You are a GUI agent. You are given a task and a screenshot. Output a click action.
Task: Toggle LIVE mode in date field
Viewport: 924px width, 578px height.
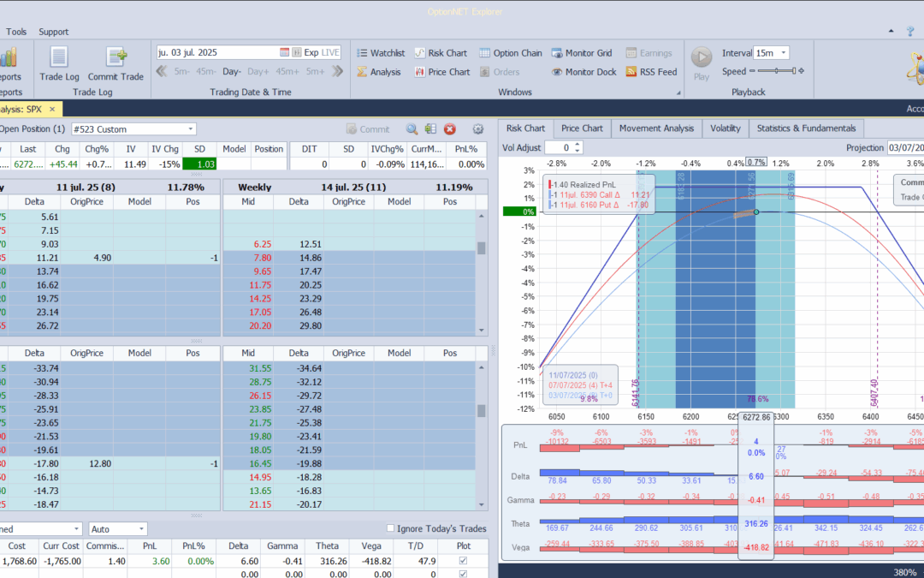pyautogui.click(x=330, y=52)
